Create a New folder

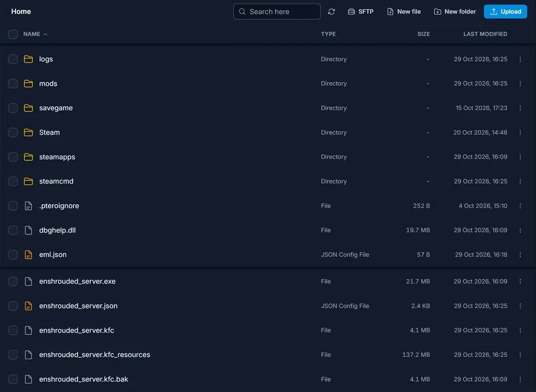[x=455, y=11]
